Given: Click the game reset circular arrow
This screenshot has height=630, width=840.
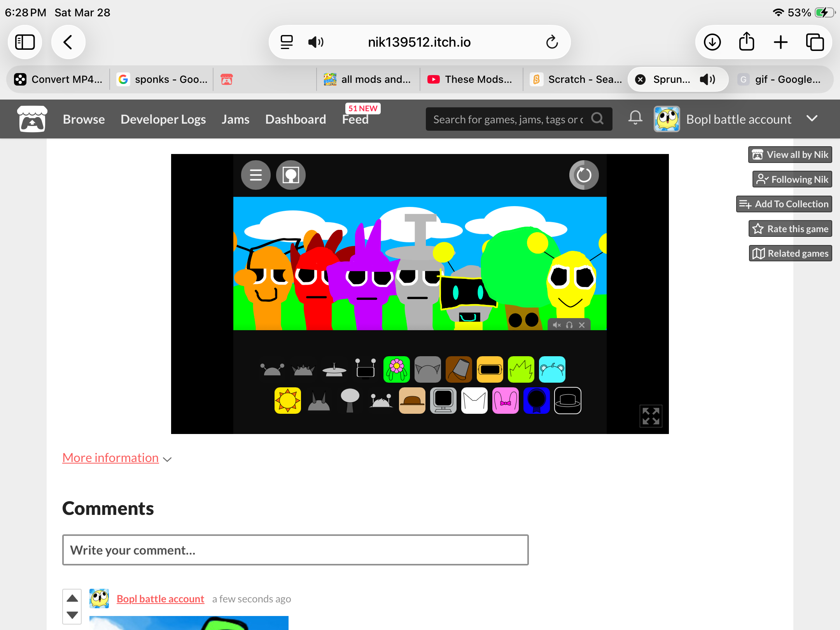Looking at the screenshot, I should coord(584,175).
